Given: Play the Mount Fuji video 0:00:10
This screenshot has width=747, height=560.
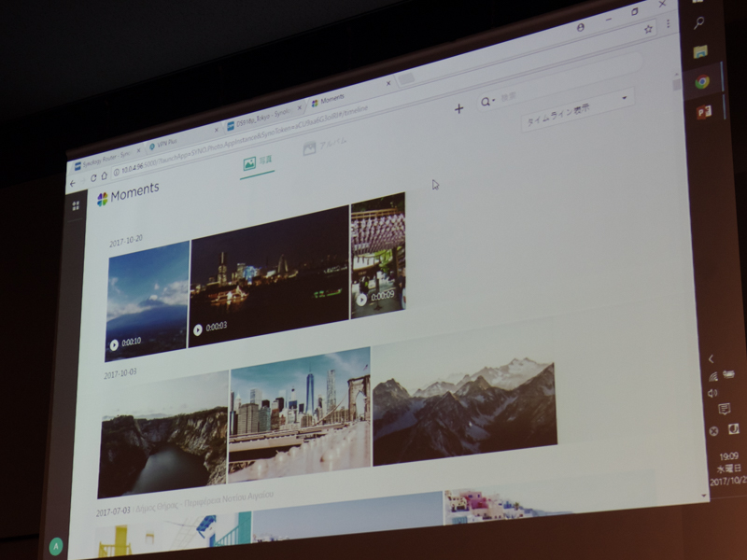Looking at the screenshot, I should point(114,345).
